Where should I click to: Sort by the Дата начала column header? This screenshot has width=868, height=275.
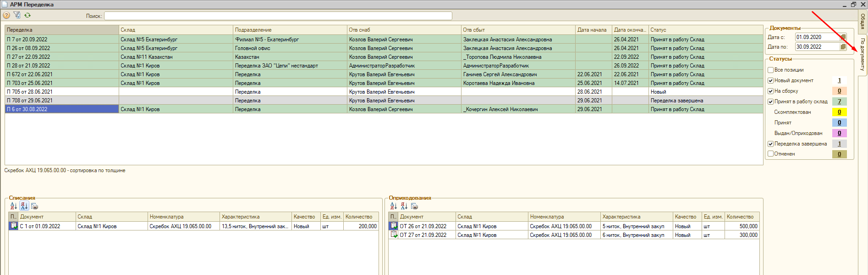[593, 30]
